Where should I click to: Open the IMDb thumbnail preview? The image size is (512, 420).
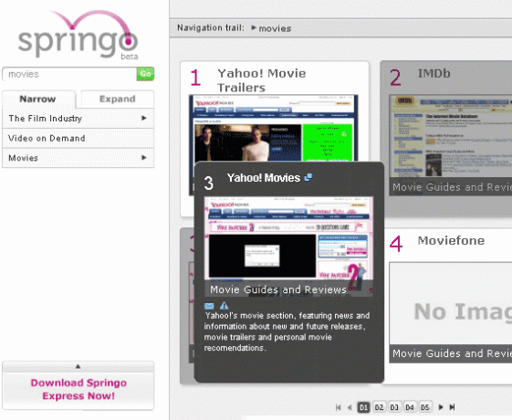(x=451, y=136)
